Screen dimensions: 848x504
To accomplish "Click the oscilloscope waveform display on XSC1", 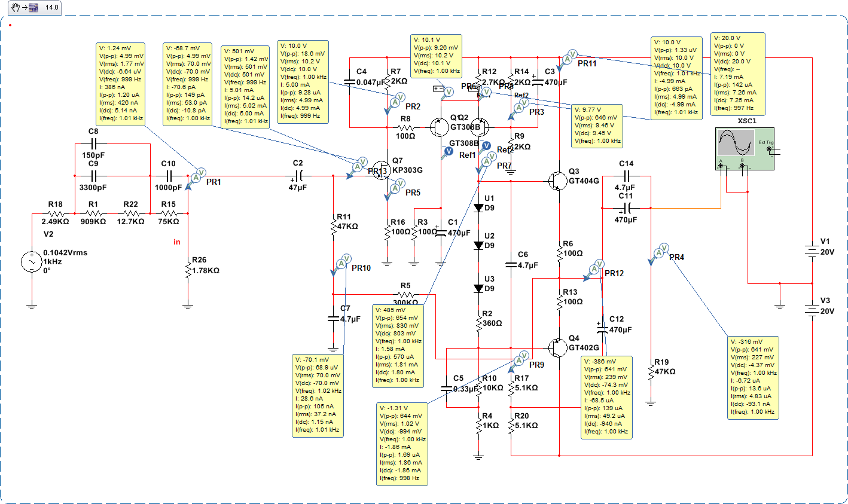I will pos(736,143).
